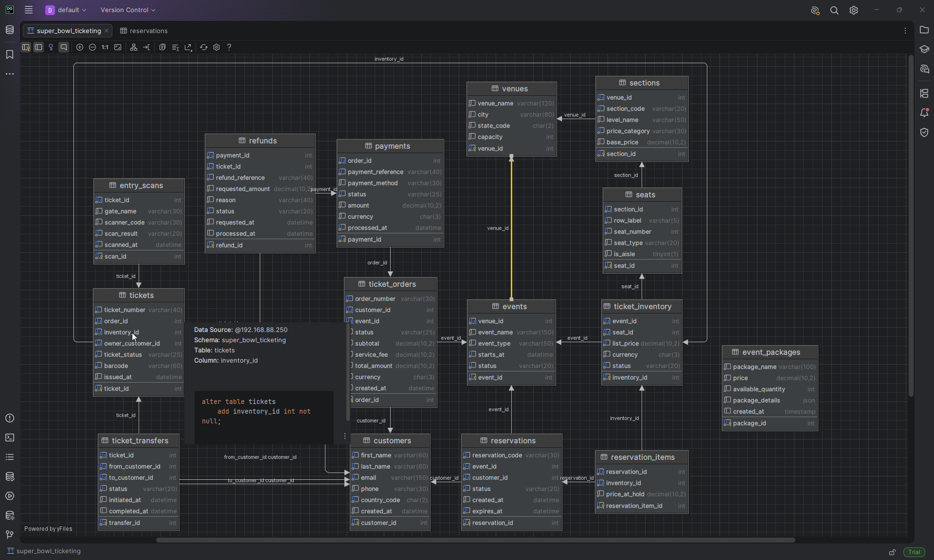
Task: Click the Trial license button
Action: (915, 552)
